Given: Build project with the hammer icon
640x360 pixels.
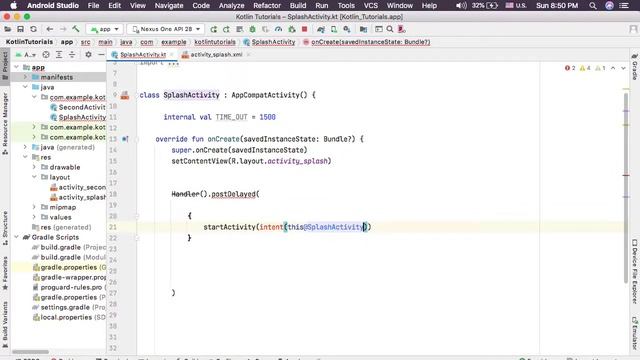Looking at the screenshot, I should pyautogui.click(x=76, y=29).
